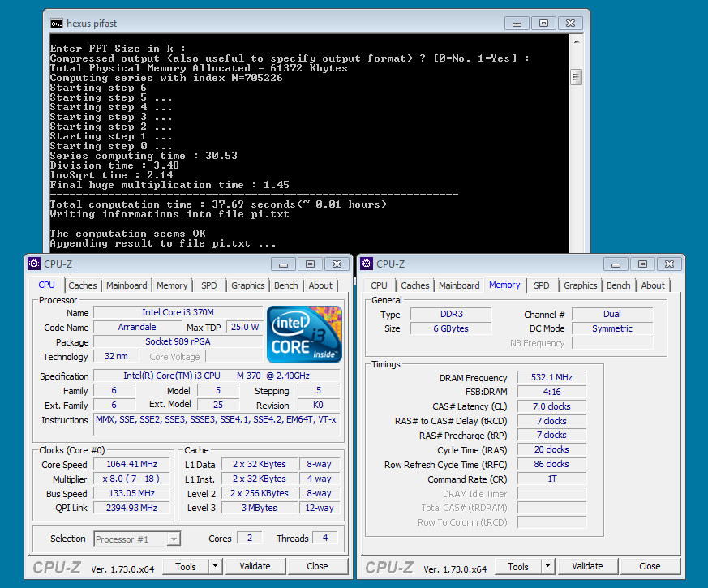Click Tools button in right CPU-Z window
The height and width of the screenshot is (588, 708).
coord(518,566)
